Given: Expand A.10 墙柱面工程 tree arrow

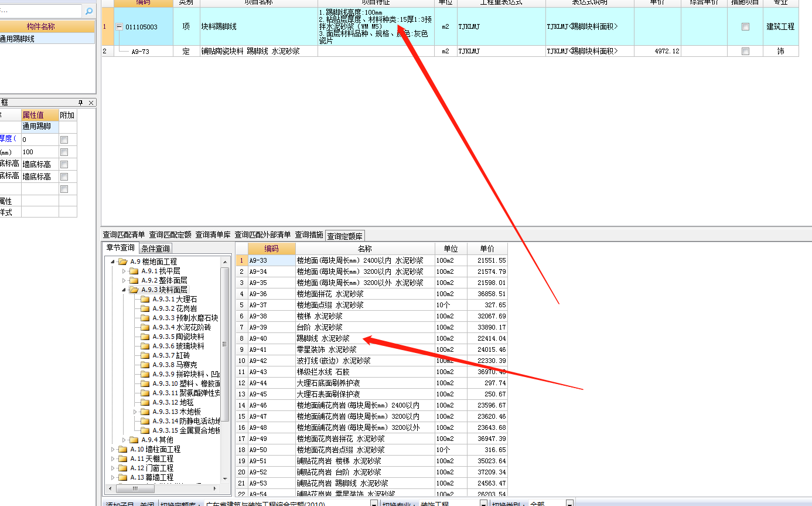Looking at the screenshot, I should (x=112, y=449).
